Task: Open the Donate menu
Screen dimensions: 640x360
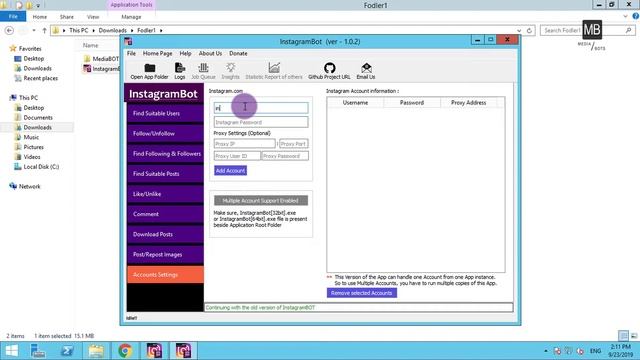Action: click(x=238, y=53)
